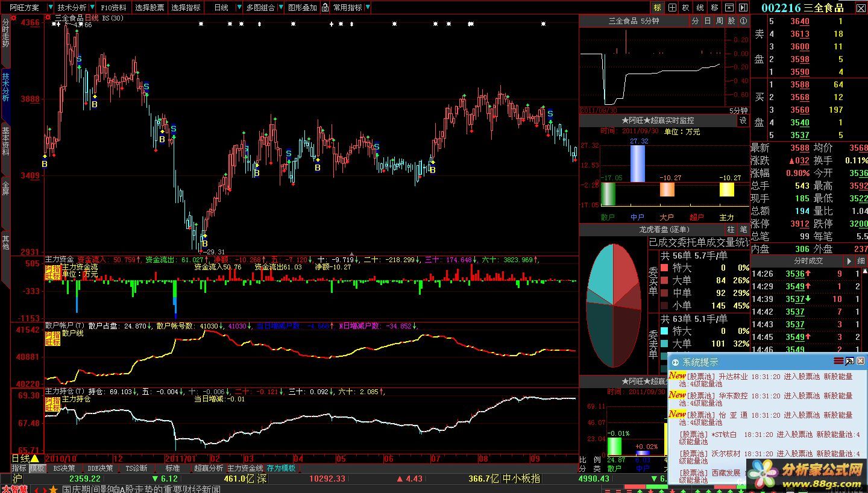Click the menu lines icon in 系统提示 popup

[x=838, y=361]
